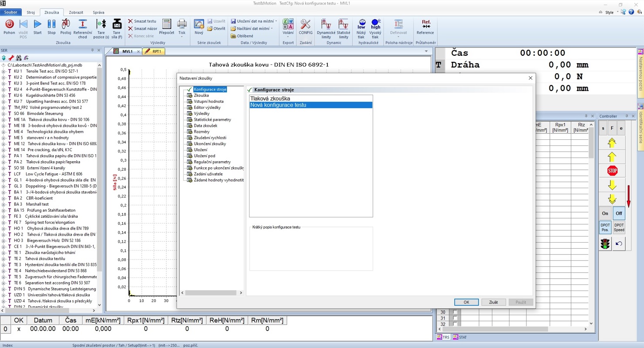Open the document tab list arrow
The image size is (644, 348).
point(426,51)
